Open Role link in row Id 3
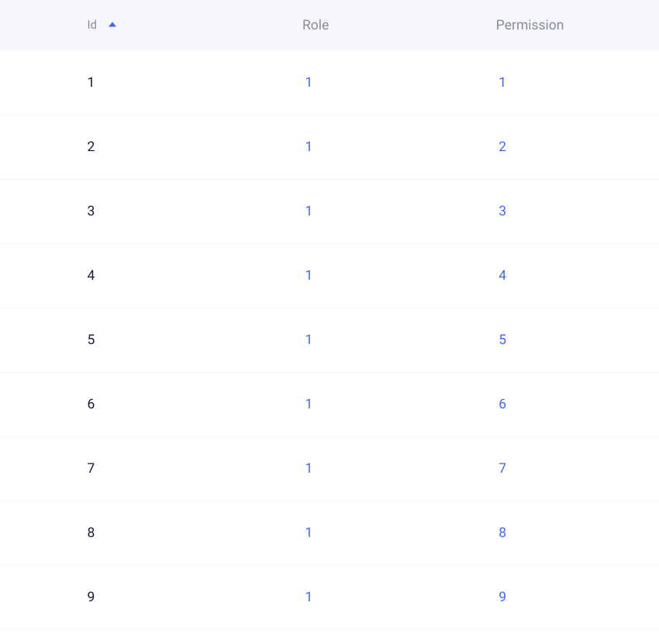 click(x=309, y=211)
